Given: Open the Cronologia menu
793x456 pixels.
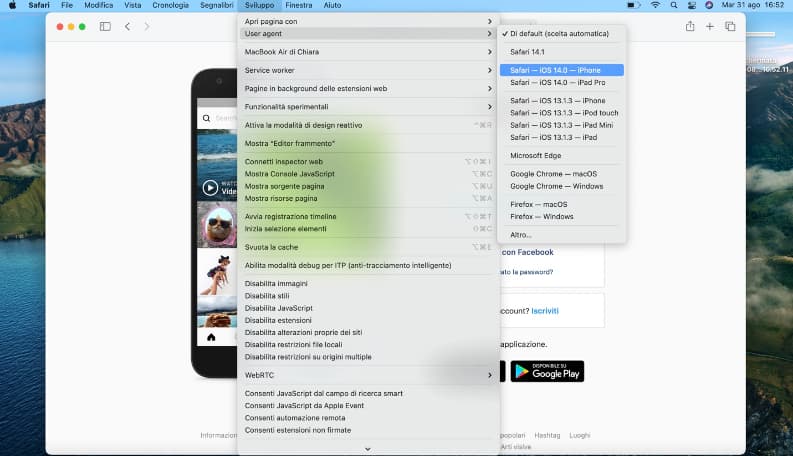Looking at the screenshot, I should tap(170, 5).
